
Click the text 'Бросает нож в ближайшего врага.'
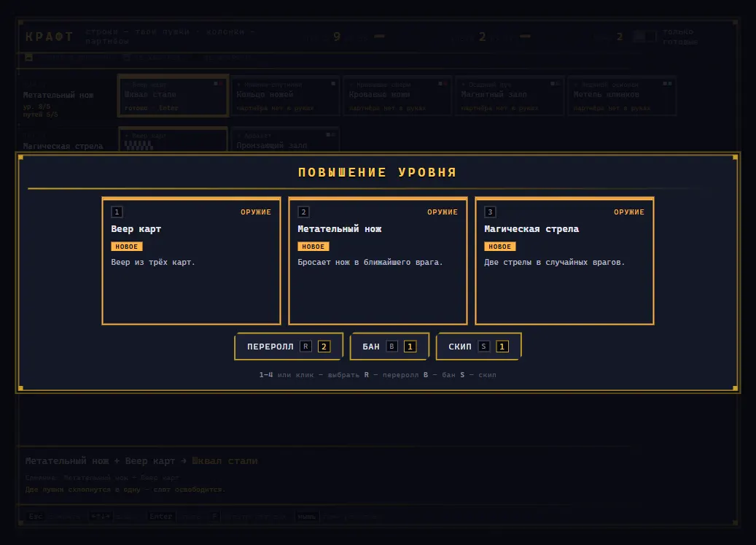(370, 263)
